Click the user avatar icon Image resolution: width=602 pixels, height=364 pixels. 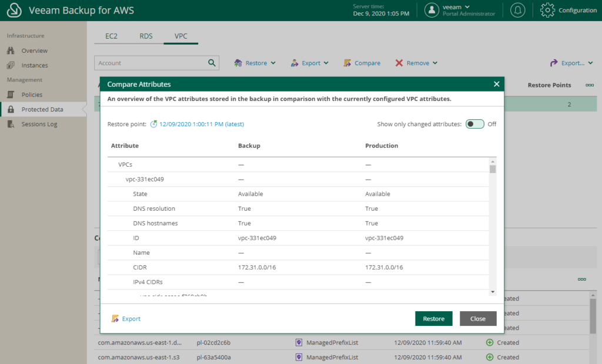(x=432, y=11)
